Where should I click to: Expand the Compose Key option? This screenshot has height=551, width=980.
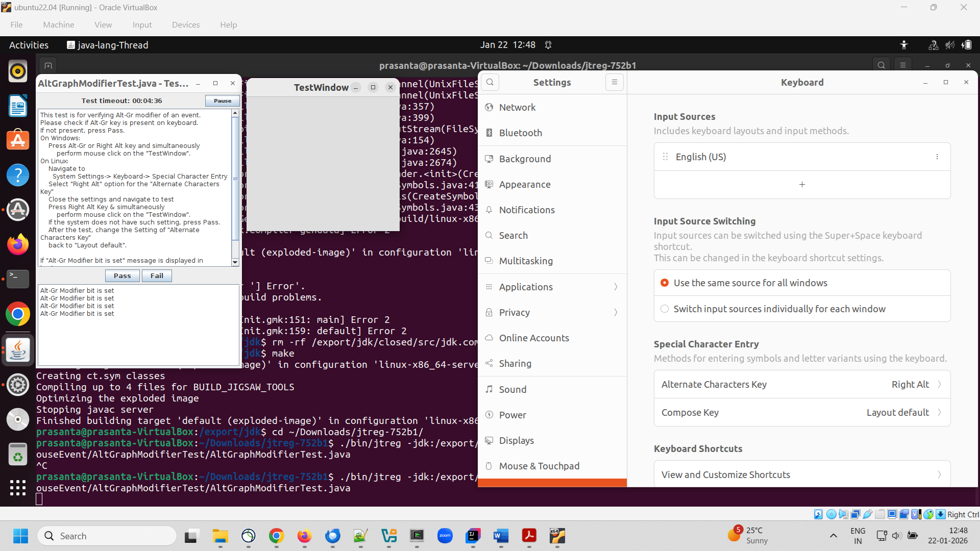(x=801, y=412)
